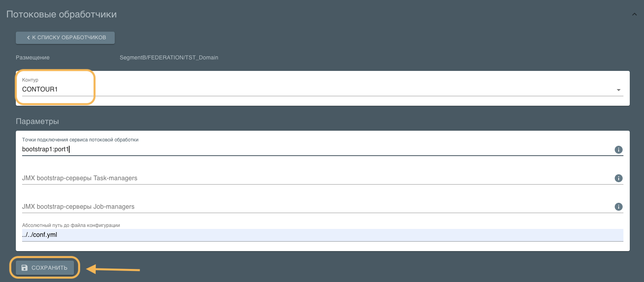Click the Потоковые обработчики panel title
The width and height of the screenshot is (644, 282).
61,14
